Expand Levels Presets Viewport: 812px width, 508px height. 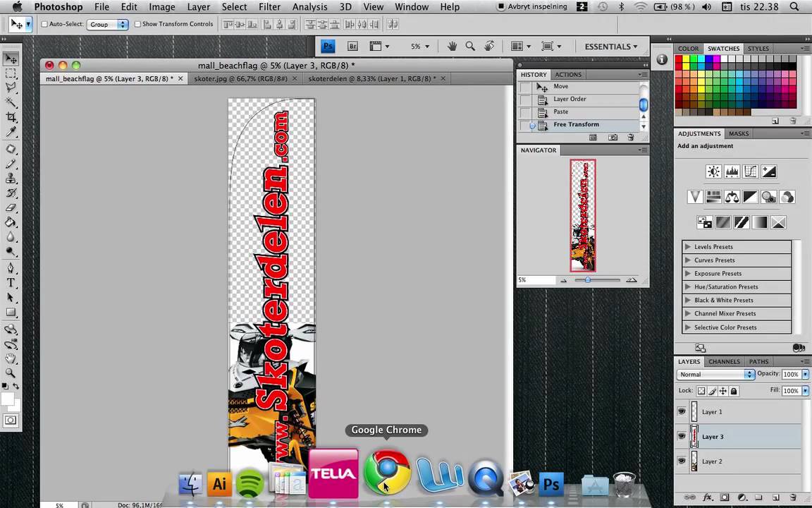click(688, 247)
